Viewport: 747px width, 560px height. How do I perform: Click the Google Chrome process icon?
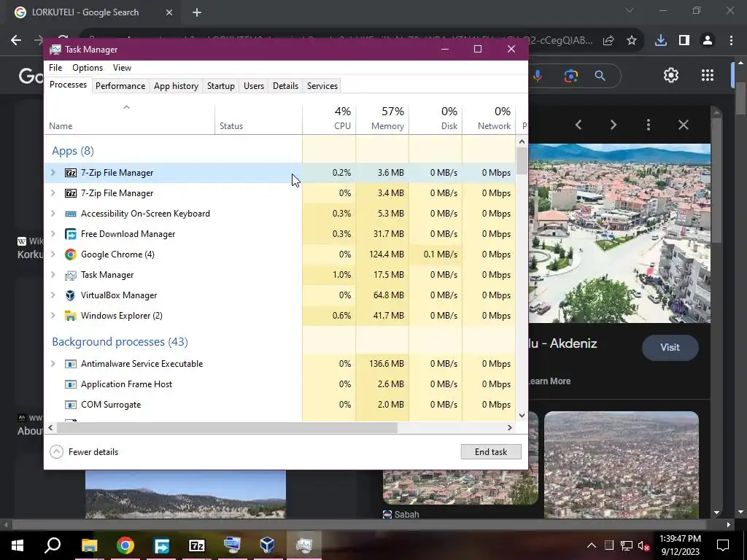tap(71, 254)
